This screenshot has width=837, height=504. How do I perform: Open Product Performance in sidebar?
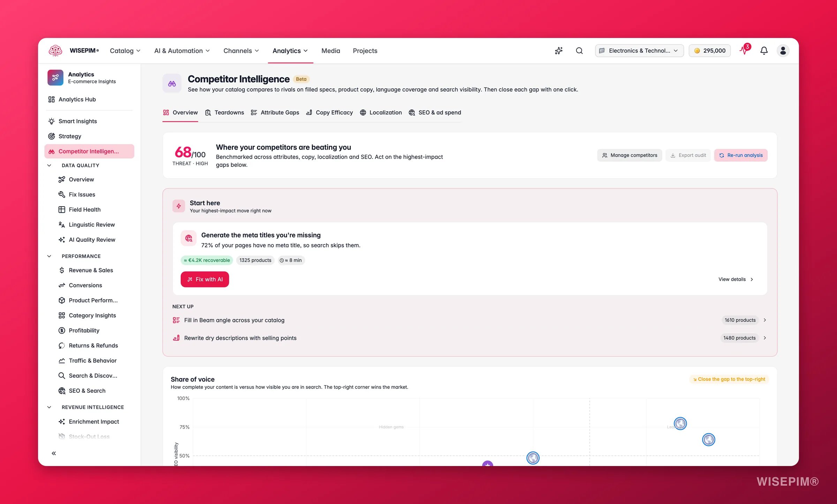click(x=94, y=300)
